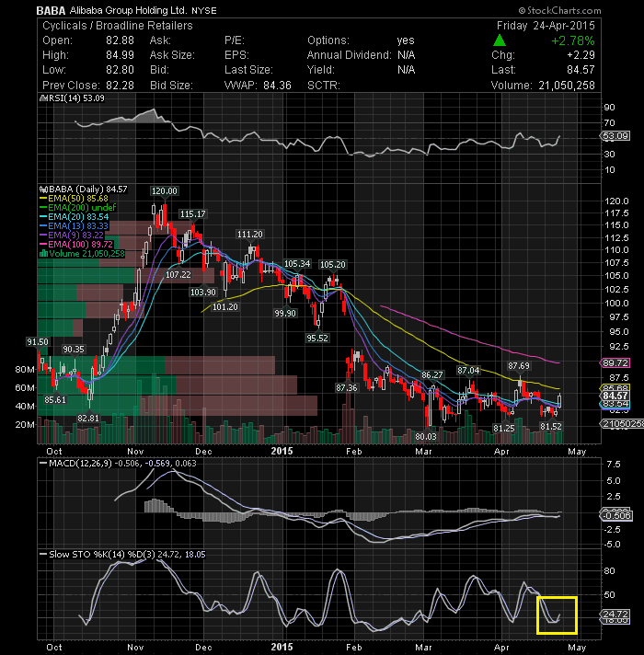Click the 24.72 stochastic axis tag

pyautogui.click(x=615, y=615)
